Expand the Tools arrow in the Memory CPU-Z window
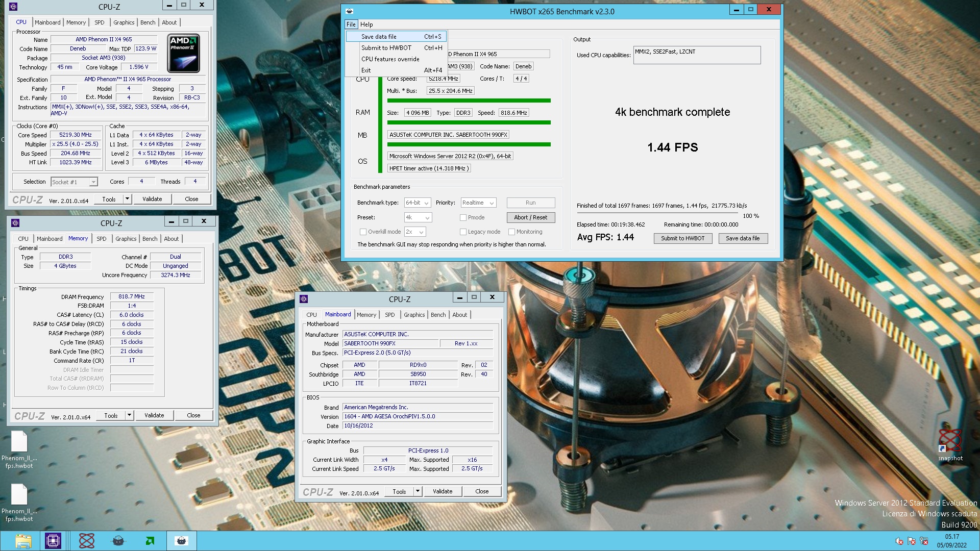 pyautogui.click(x=129, y=415)
